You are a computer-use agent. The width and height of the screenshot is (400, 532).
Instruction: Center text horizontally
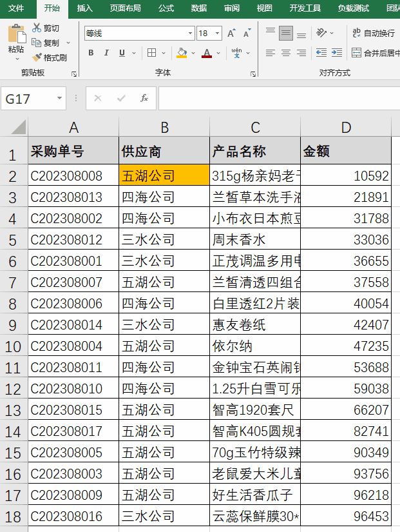click(286, 53)
